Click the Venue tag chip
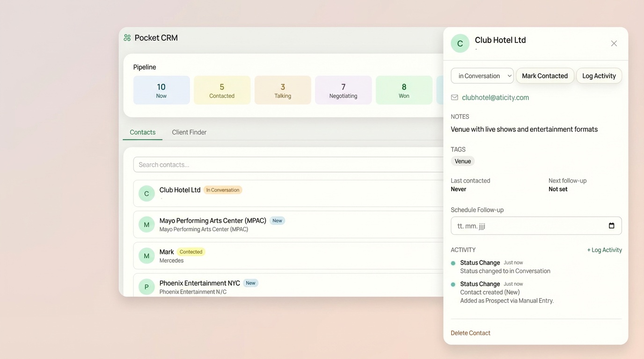Screen dimensions: 644x359 click(462, 161)
